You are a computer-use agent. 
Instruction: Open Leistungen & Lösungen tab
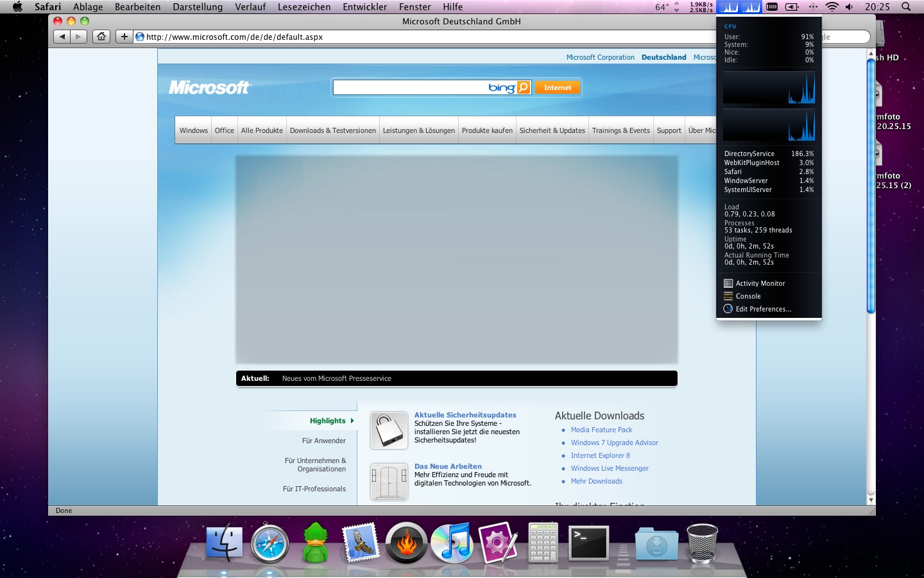click(x=419, y=130)
